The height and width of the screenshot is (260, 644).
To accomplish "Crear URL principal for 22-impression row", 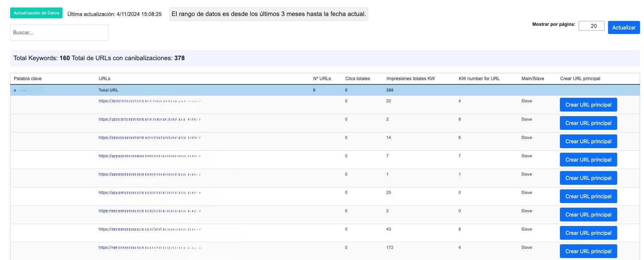I will [588, 105].
